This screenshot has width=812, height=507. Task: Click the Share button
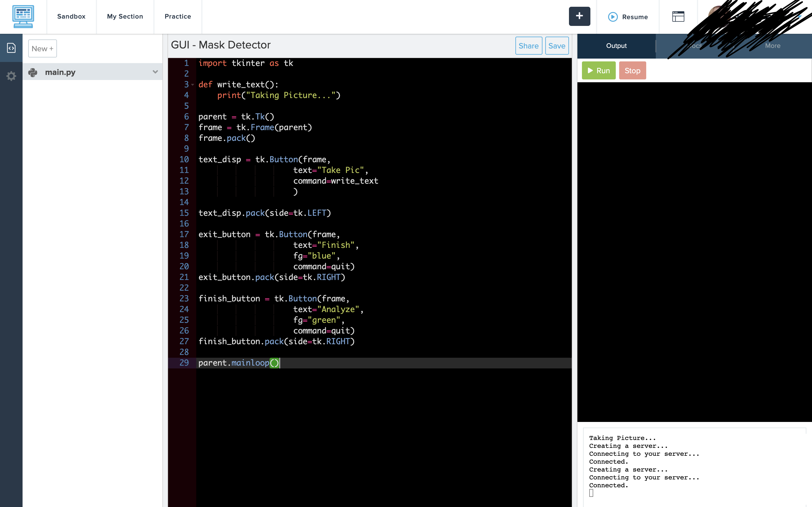528,46
